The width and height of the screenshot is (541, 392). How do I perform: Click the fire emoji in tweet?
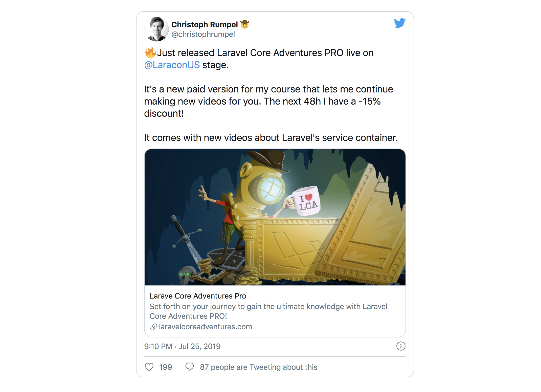pos(150,53)
